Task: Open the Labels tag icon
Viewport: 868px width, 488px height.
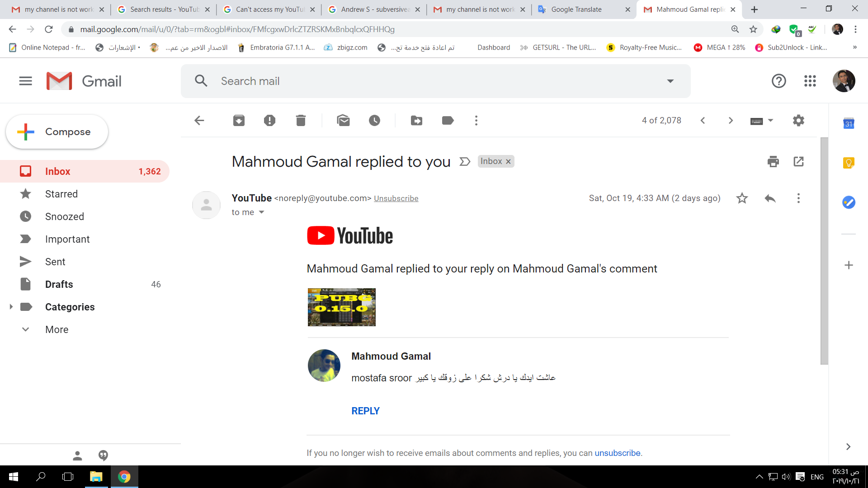Action: (448, 121)
